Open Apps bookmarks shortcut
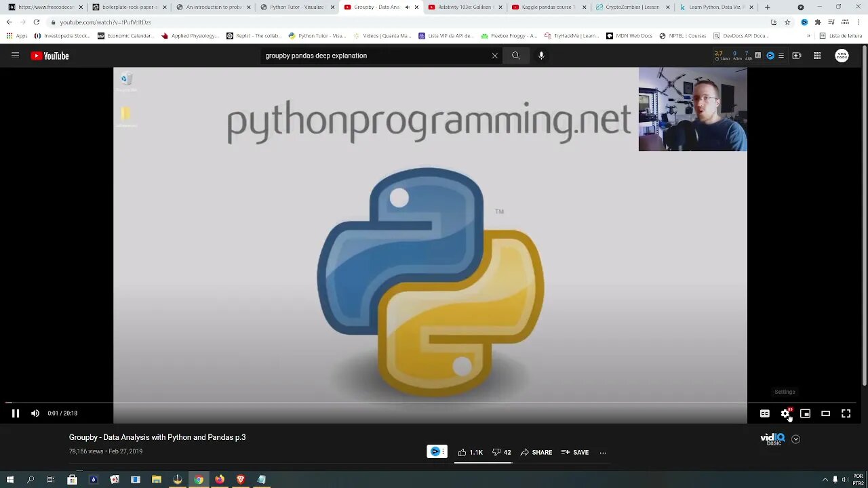Screen dimensions: 868x488 pos(17,36)
